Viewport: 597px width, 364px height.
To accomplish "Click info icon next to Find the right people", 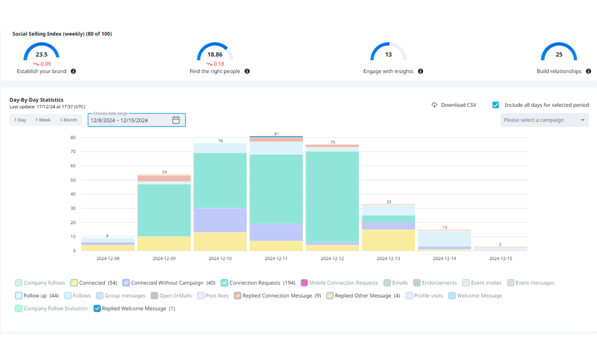I will (247, 71).
